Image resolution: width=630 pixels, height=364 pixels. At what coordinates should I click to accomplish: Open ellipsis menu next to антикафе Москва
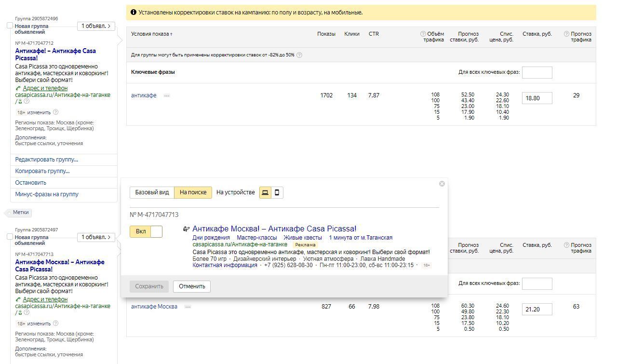point(188,307)
